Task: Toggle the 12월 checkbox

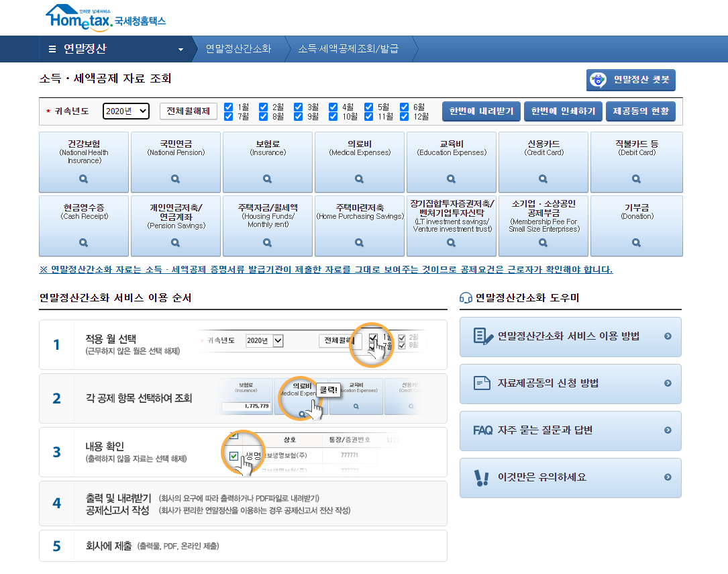Action: coord(405,116)
